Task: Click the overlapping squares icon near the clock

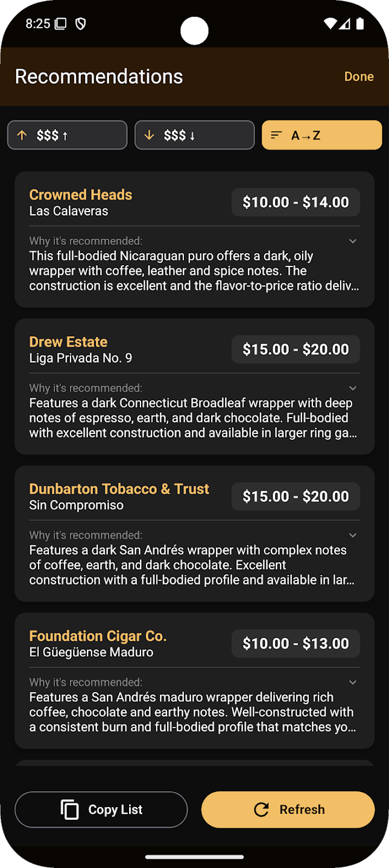Action: click(60, 24)
